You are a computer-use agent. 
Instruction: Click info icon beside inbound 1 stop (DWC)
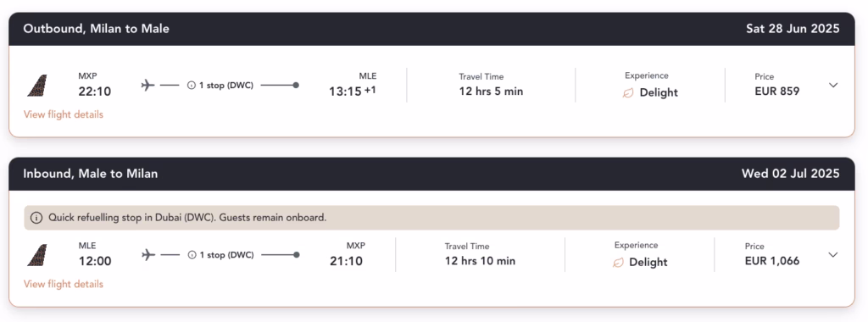coord(192,254)
